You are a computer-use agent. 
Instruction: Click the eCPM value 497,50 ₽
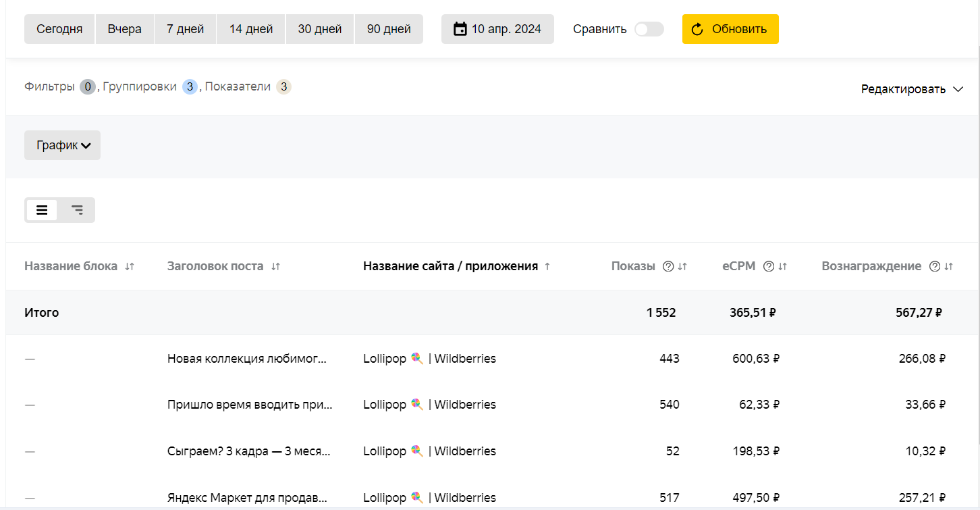click(x=756, y=498)
